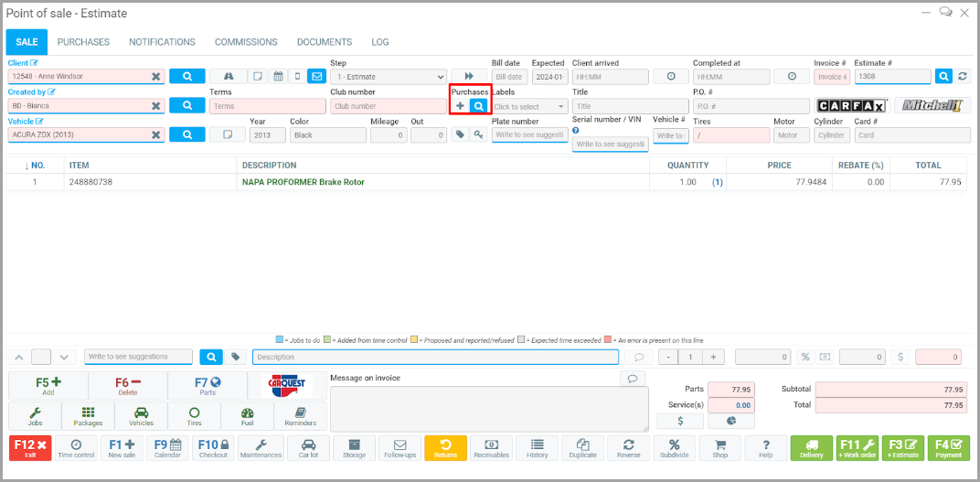Screen dimensions: 980x482
Task: Open the Tires catalog
Action: [x=194, y=417]
